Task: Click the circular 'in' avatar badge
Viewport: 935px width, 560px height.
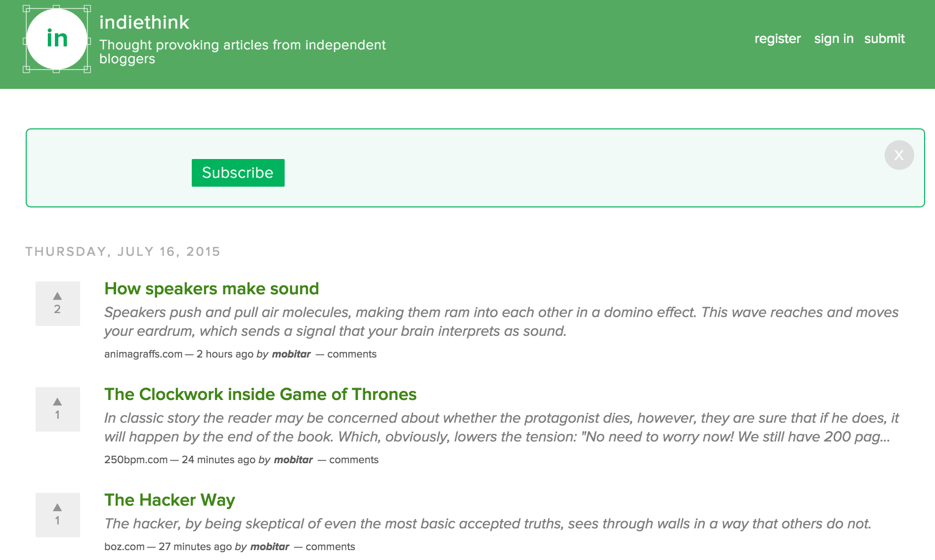Action: pos(57,39)
